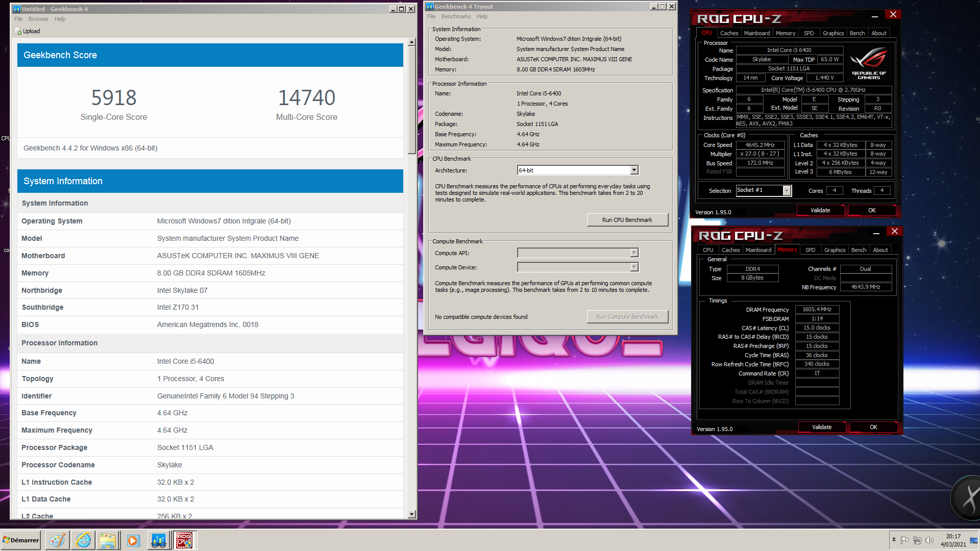Open the Socket #1 selection dropdown in CPU-Z
This screenshot has width=980, height=551.
[x=764, y=190]
